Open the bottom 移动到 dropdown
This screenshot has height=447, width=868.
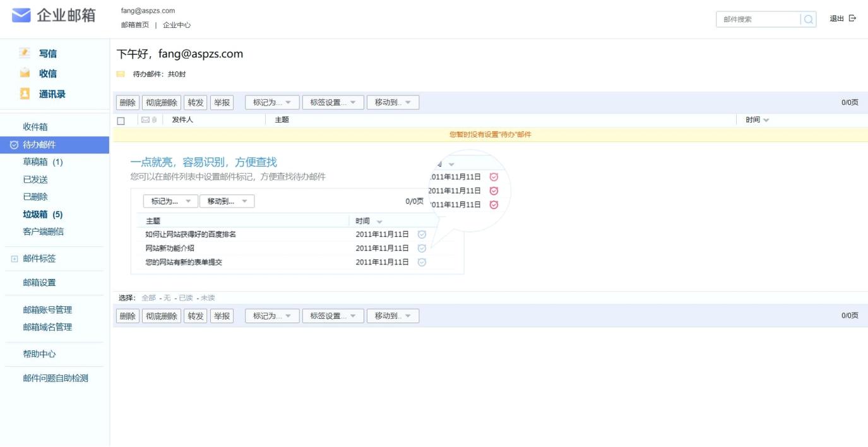[x=393, y=316]
